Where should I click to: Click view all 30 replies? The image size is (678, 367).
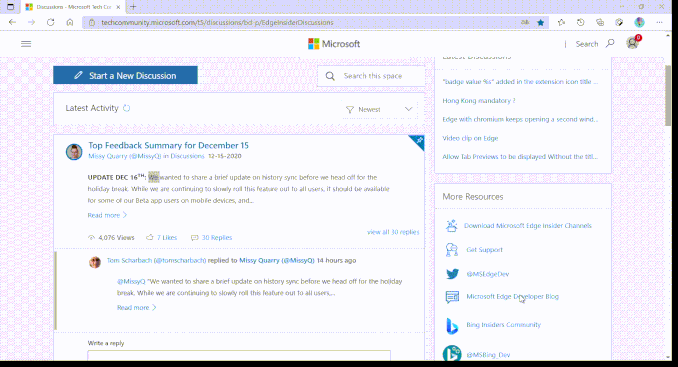393,232
